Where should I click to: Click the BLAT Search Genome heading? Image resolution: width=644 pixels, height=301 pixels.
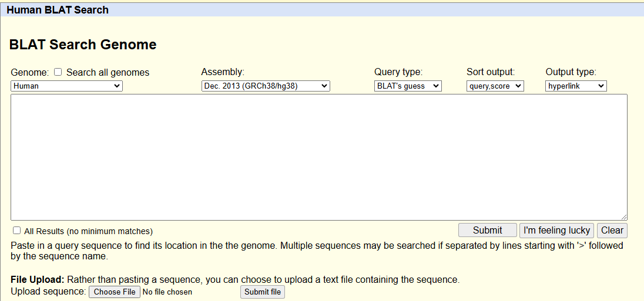click(x=83, y=45)
